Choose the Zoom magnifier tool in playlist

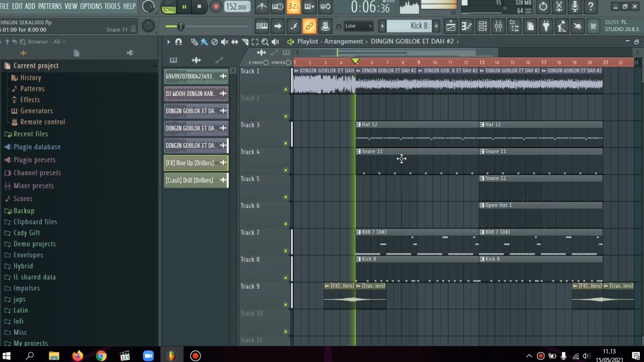[265, 42]
